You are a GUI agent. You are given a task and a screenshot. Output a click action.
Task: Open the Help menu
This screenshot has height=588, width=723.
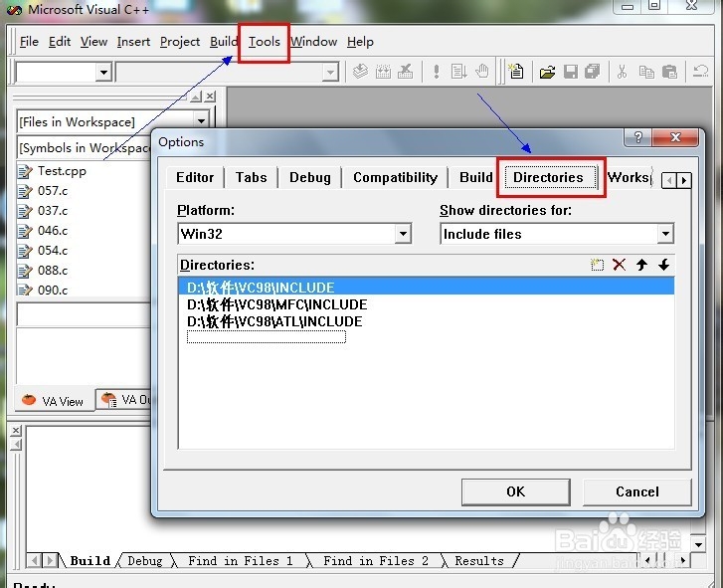(x=360, y=42)
